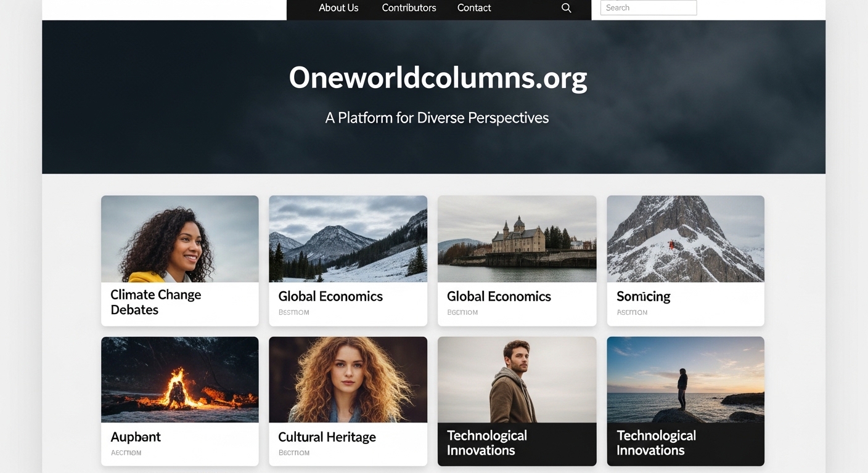
Task: Click the castle building thumbnail on second Global Economics card
Action: point(517,239)
